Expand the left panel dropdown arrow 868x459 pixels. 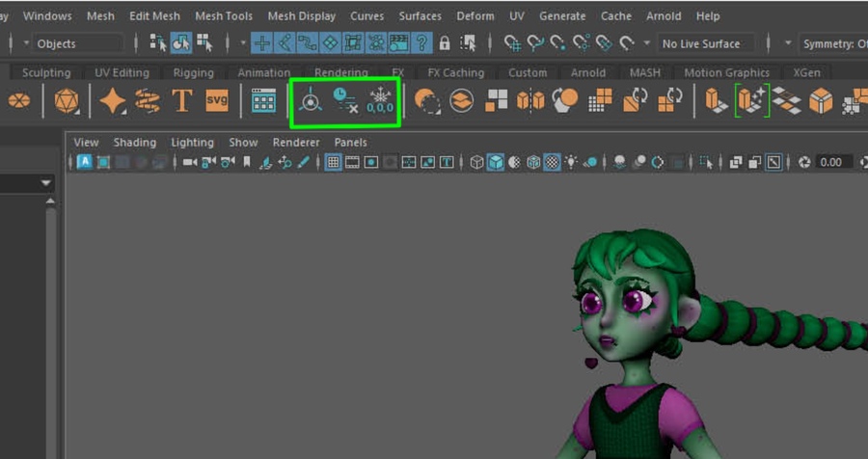point(45,183)
